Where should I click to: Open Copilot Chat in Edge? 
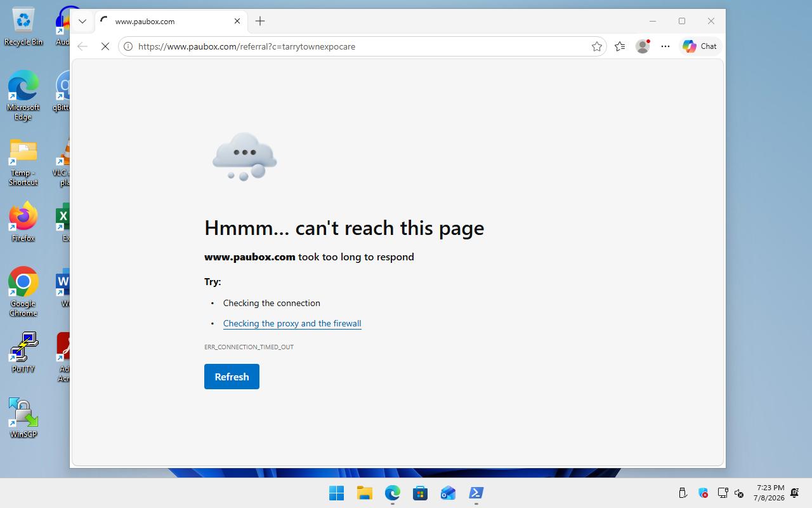[x=699, y=46]
